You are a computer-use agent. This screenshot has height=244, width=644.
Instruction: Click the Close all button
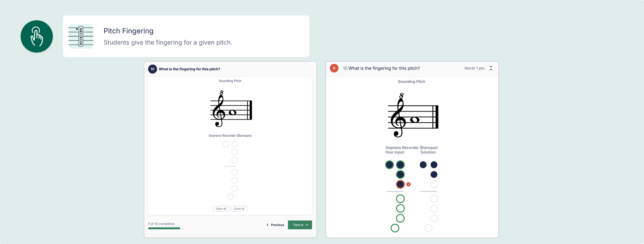click(x=239, y=209)
